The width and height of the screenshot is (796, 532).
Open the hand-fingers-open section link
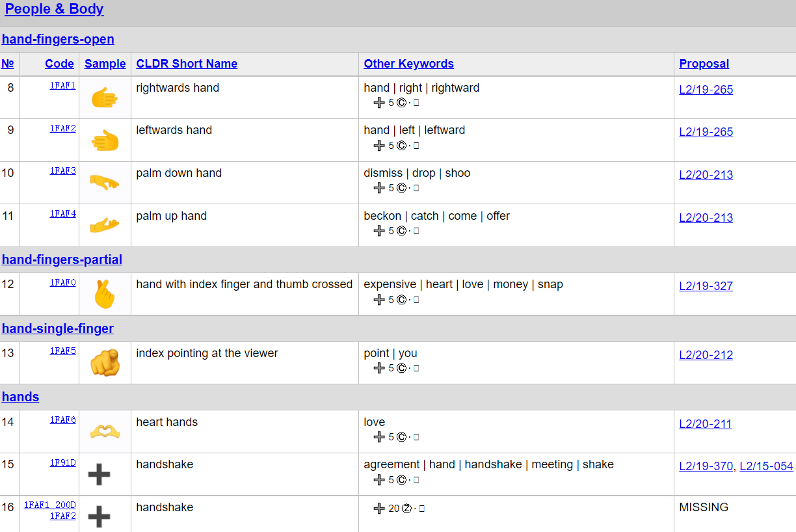point(58,40)
